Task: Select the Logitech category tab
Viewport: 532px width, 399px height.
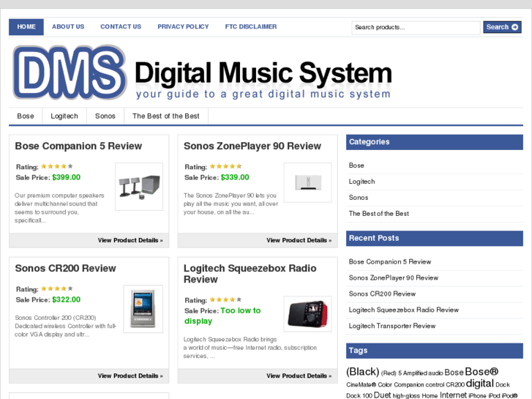Action: (x=64, y=116)
